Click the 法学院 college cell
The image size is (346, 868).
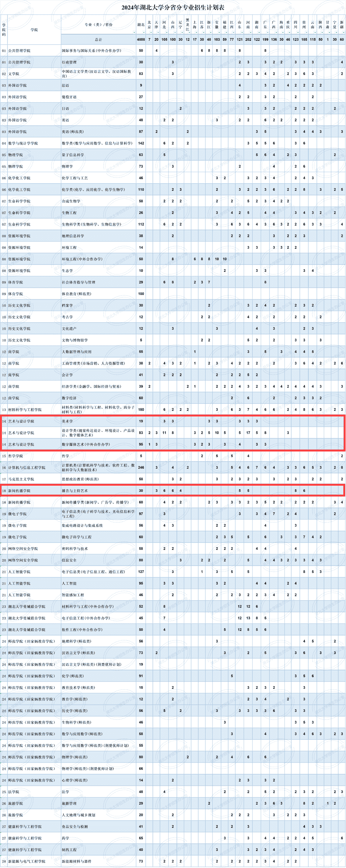[x=34, y=791]
